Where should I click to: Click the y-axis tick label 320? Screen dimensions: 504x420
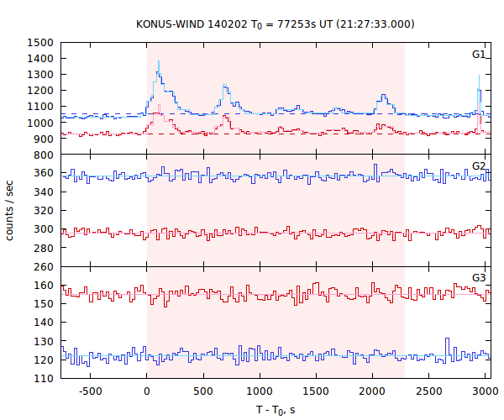point(44,211)
